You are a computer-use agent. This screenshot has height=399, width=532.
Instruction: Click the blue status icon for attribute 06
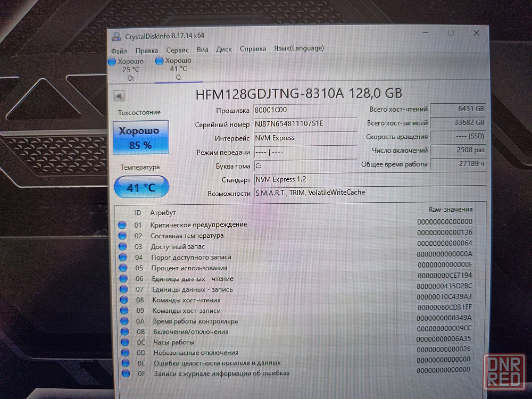pos(123,279)
